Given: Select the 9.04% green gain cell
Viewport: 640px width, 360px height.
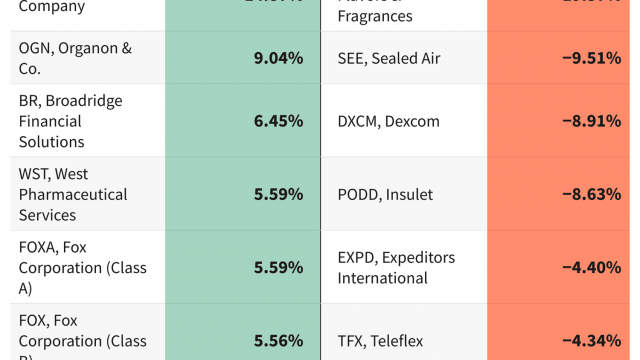Looking at the screenshot, I should coord(242,58).
